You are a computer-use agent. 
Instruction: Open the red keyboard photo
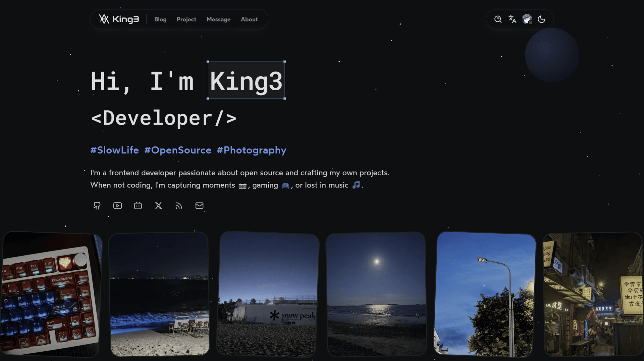tap(50, 294)
